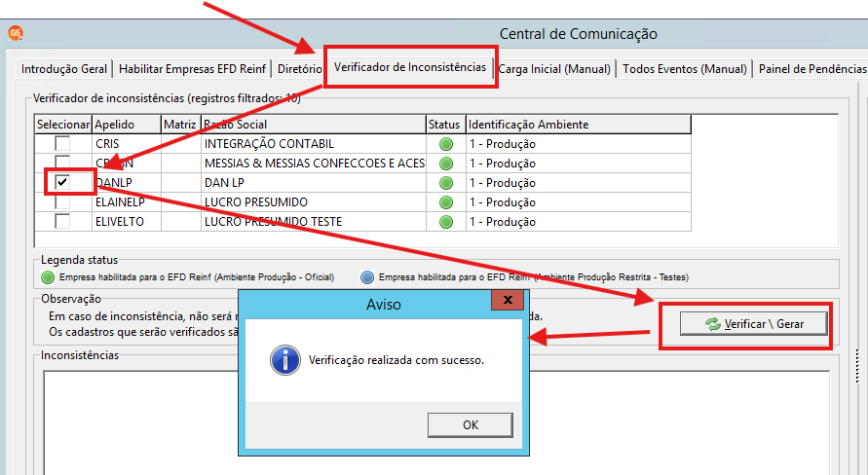Select the LUCRO PRESUMIDO cell for ELAINELP

tap(314, 201)
